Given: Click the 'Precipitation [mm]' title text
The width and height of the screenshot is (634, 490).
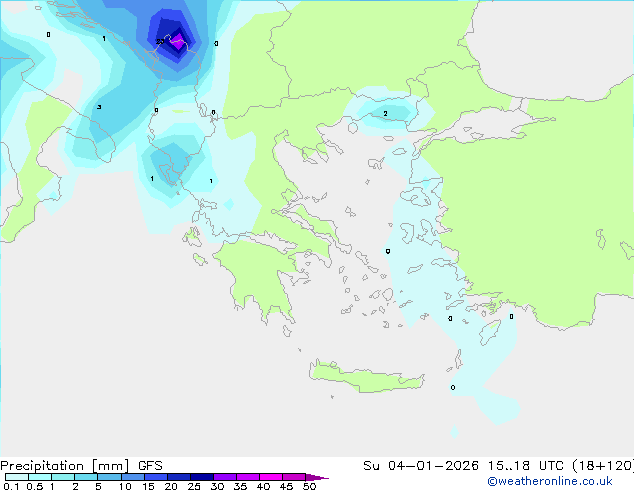Looking at the screenshot, I should click(65, 466).
